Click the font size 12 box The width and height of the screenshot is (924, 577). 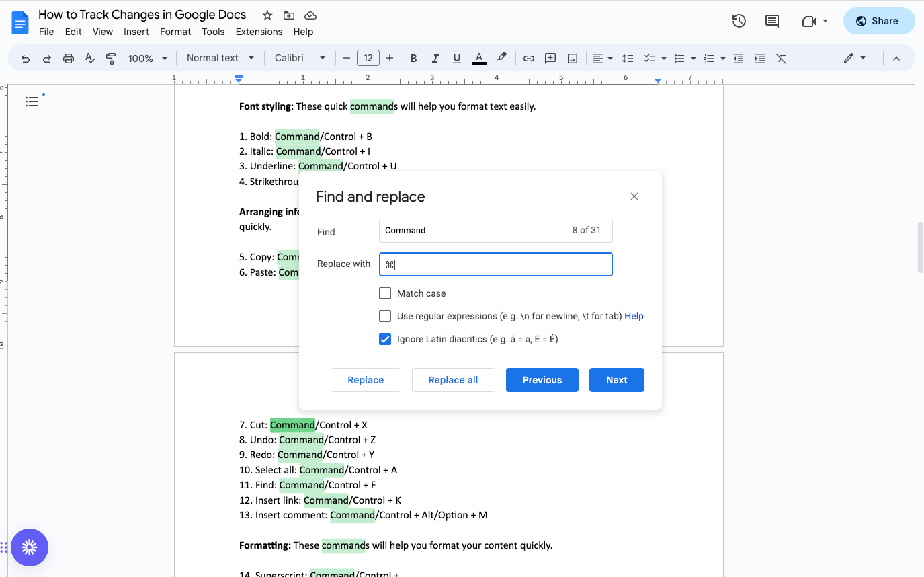point(368,59)
